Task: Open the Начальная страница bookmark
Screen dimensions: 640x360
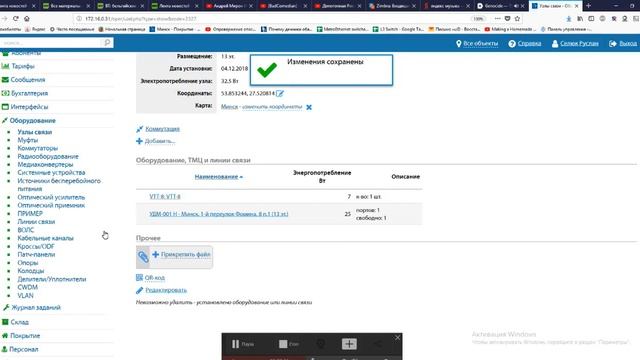Action: [x=122, y=29]
